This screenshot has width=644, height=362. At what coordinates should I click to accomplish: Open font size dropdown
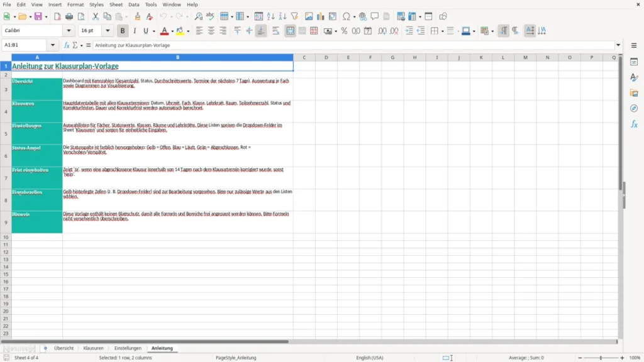point(108,30)
